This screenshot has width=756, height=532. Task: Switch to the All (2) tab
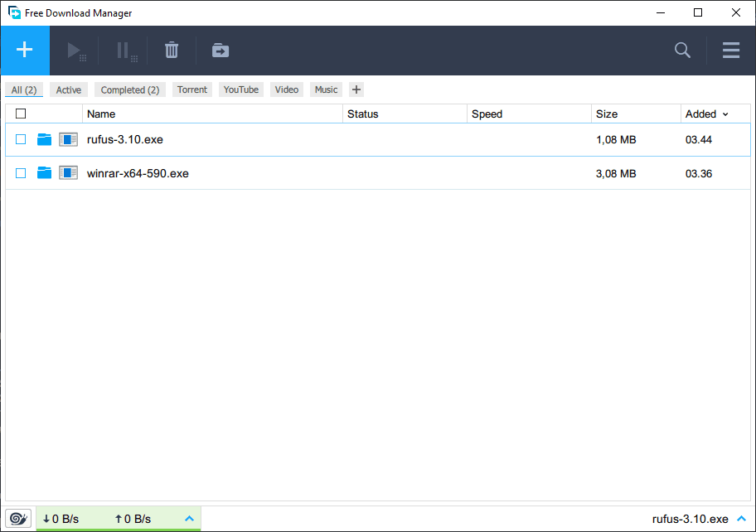click(24, 89)
